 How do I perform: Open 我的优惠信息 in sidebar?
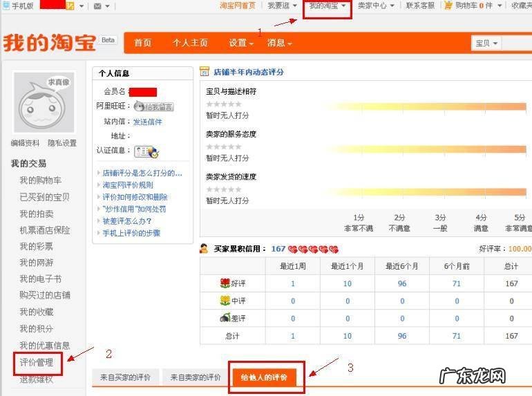point(44,346)
